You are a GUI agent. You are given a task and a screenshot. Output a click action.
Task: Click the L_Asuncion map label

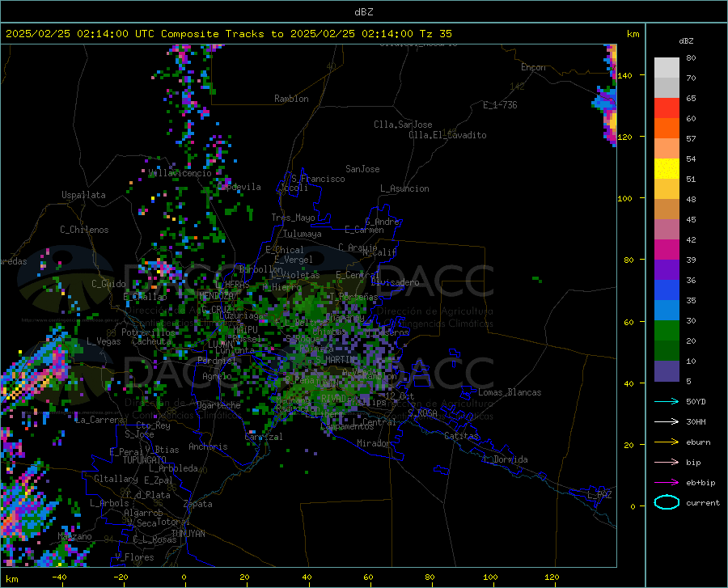pos(404,188)
